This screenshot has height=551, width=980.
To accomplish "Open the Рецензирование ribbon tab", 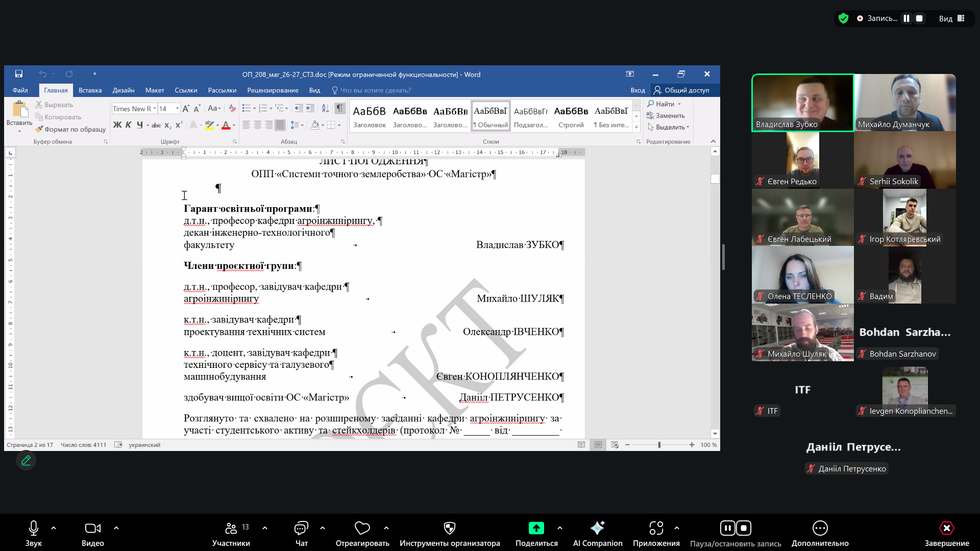I will pyautogui.click(x=273, y=90).
